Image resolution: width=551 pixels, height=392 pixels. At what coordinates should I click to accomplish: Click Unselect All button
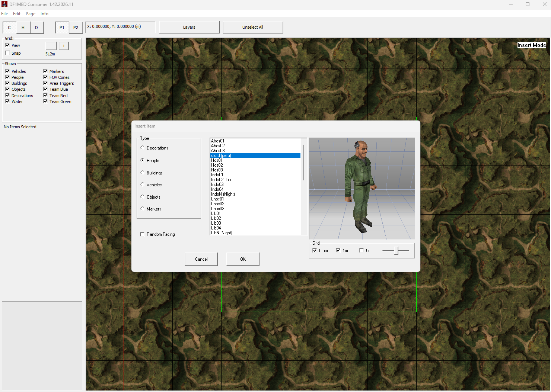click(x=253, y=27)
